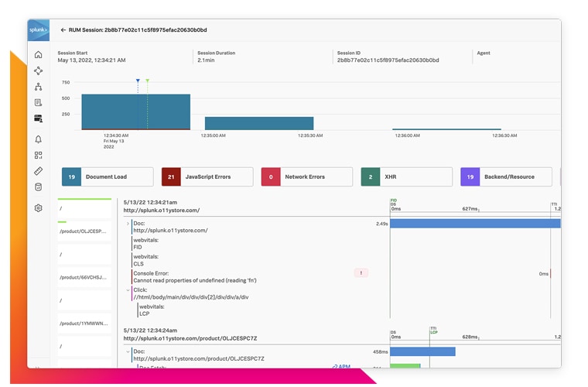Click the Splunk logo in the corner
Screen dimensions: 588x387
click(x=38, y=30)
